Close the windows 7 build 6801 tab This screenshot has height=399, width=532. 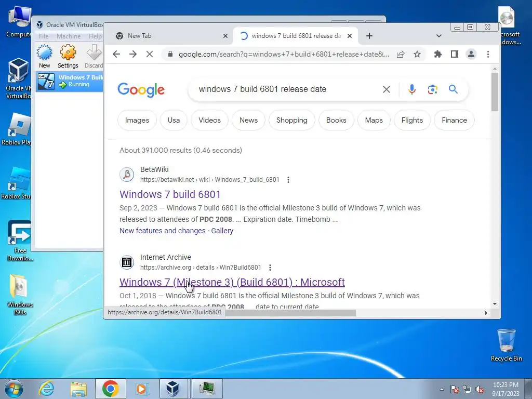tap(350, 36)
